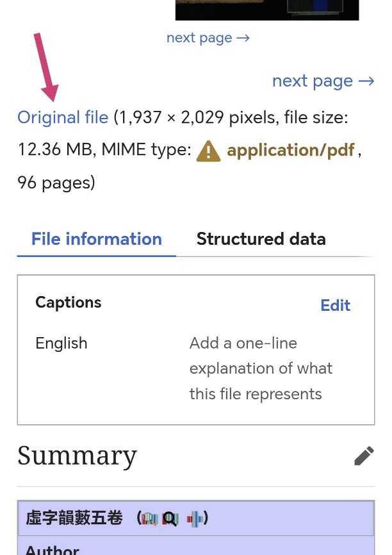Click the last small barcode icon in title row
This screenshot has height=555, width=392.
point(195,518)
